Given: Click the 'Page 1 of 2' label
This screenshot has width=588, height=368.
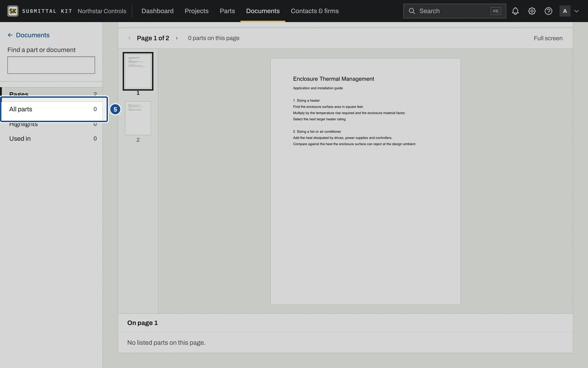Looking at the screenshot, I should click(153, 38).
